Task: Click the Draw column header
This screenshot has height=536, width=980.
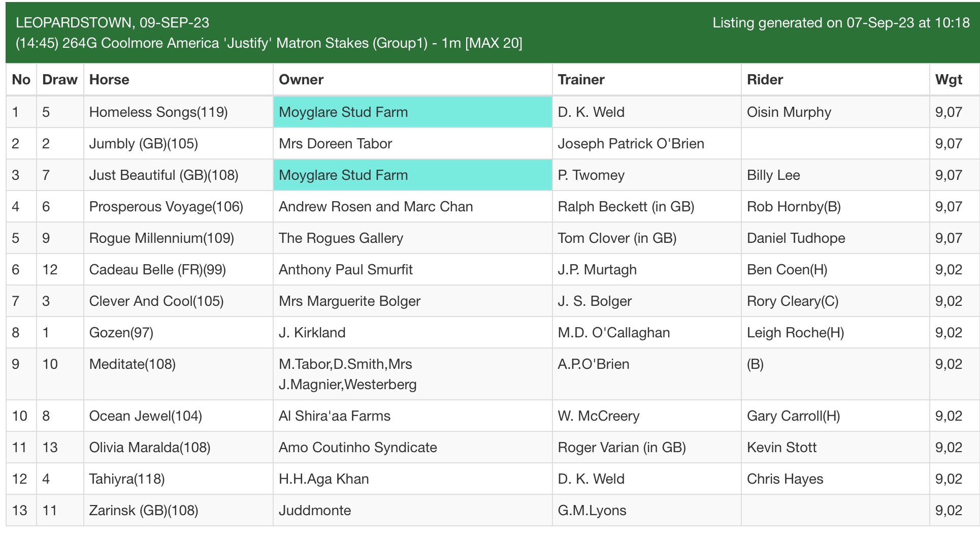Action: click(60, 80)
